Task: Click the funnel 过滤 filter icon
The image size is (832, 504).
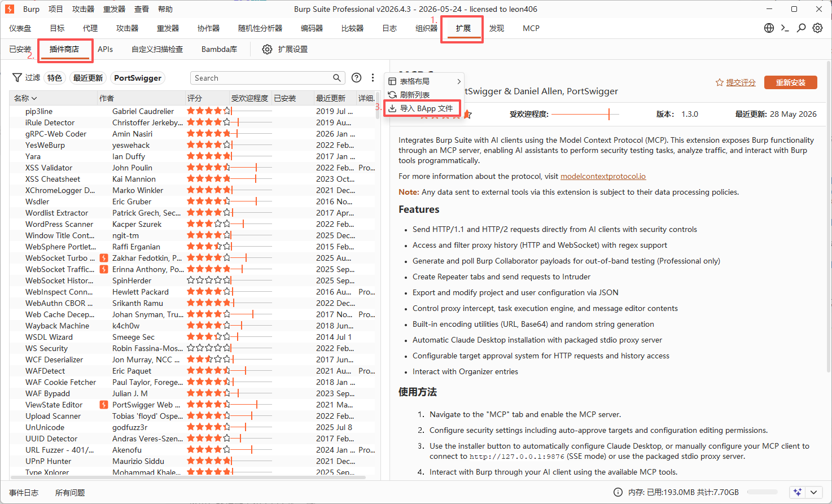Action: (x=17, y=78)
